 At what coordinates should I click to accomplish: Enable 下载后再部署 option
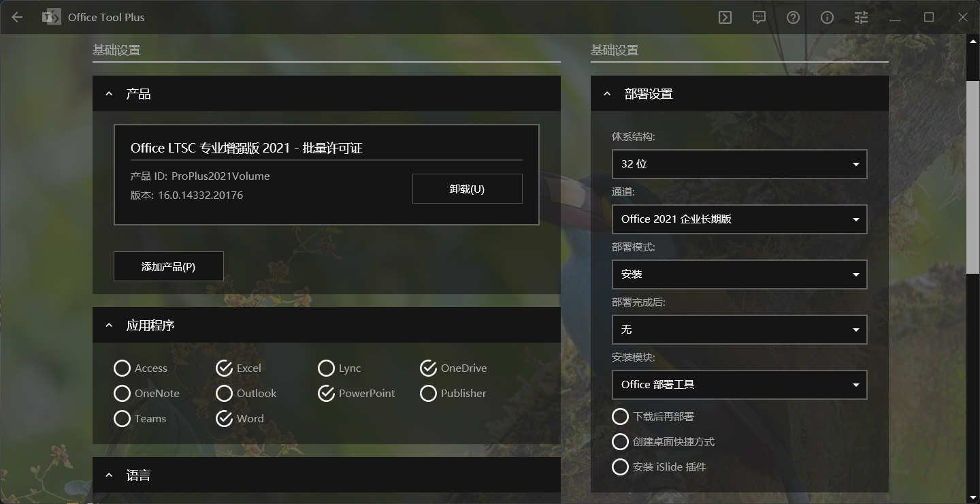(653, 416)
